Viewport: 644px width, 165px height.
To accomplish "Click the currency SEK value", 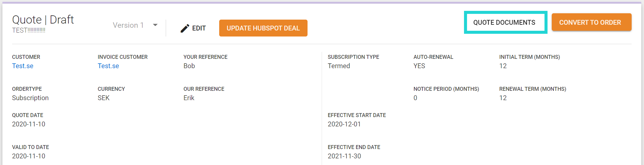I will 103,98.
